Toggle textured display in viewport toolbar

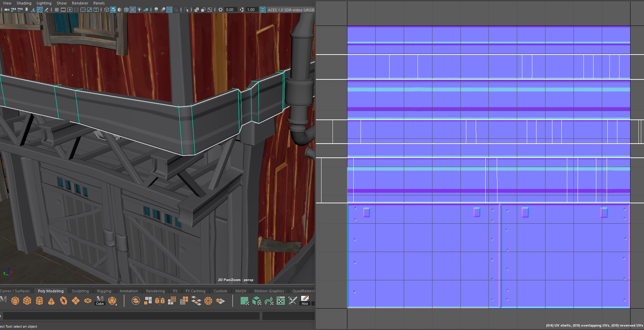click(133, 10)
